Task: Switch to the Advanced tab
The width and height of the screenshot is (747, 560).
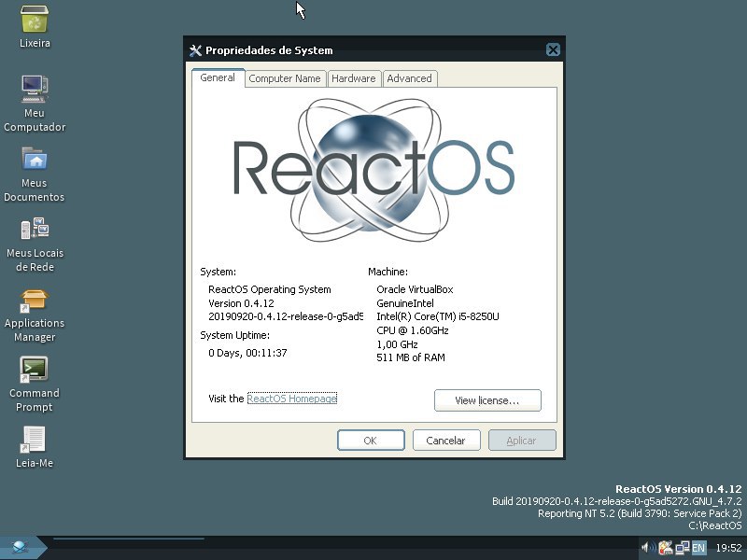Action: coord(409,78)
